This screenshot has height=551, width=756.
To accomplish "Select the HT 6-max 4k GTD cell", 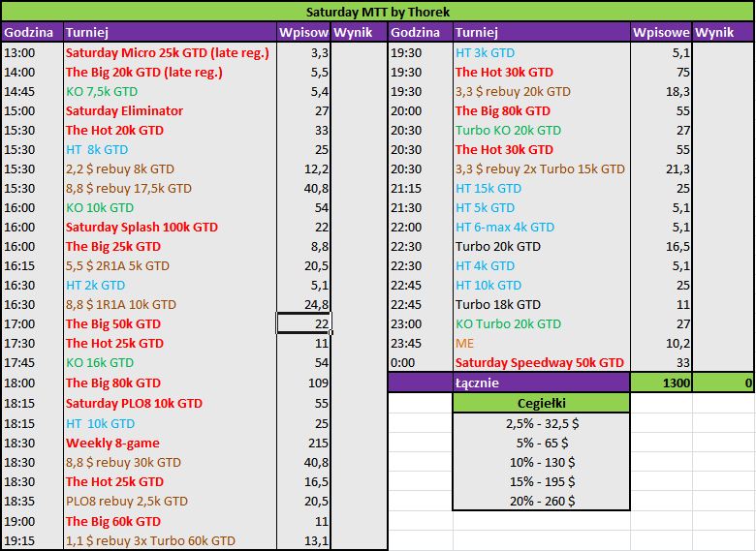I will click(x=542, y=227).
